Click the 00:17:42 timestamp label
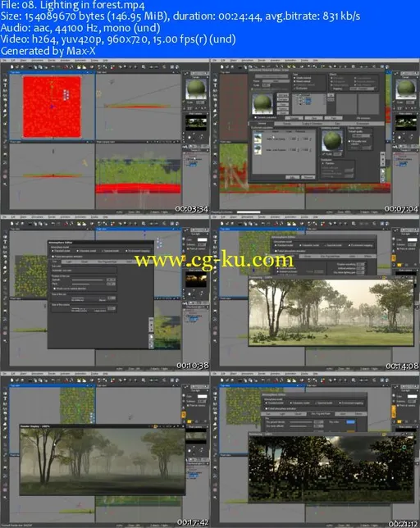This screenshot has width=420, height=528. click(193, 522)
